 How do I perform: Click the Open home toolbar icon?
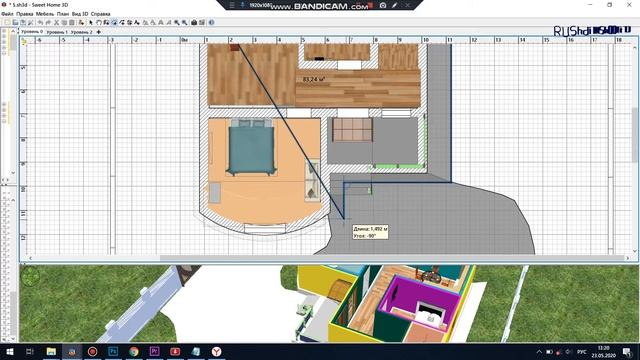pyautogui.click(x=15, y=22)
